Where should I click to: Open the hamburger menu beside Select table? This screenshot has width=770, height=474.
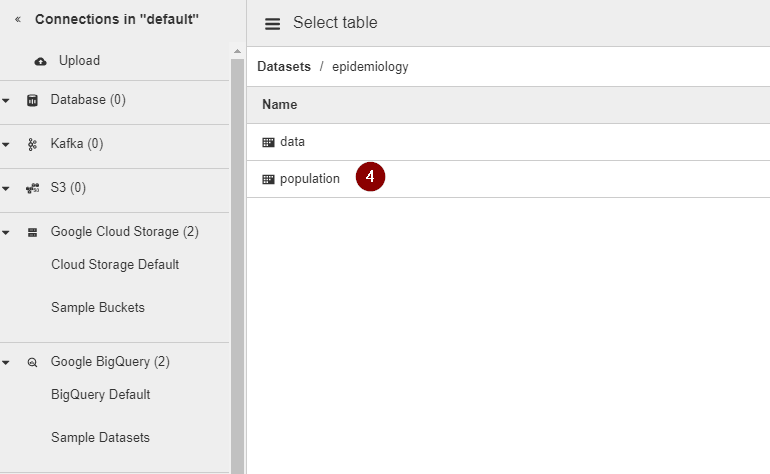271,23
